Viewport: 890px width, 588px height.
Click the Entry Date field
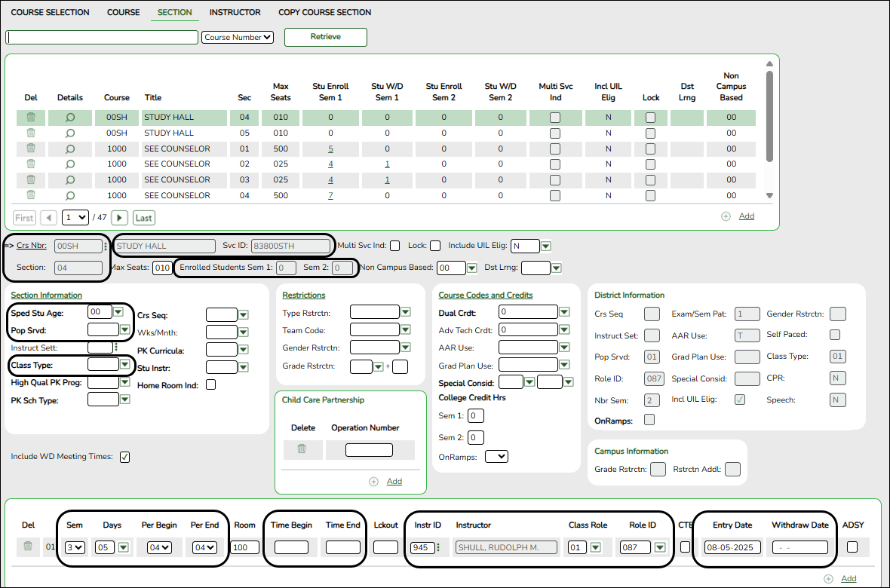[x=732, y=547]
